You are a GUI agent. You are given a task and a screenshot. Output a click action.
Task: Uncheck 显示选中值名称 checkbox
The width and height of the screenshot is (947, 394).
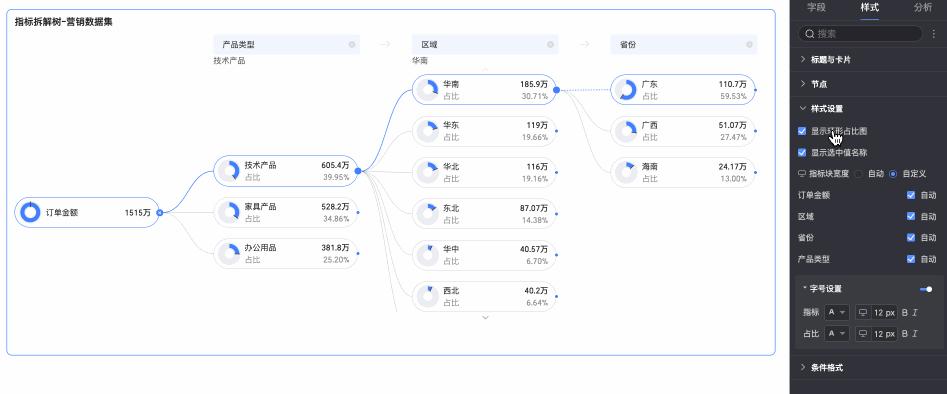click(x=802, y=153)
